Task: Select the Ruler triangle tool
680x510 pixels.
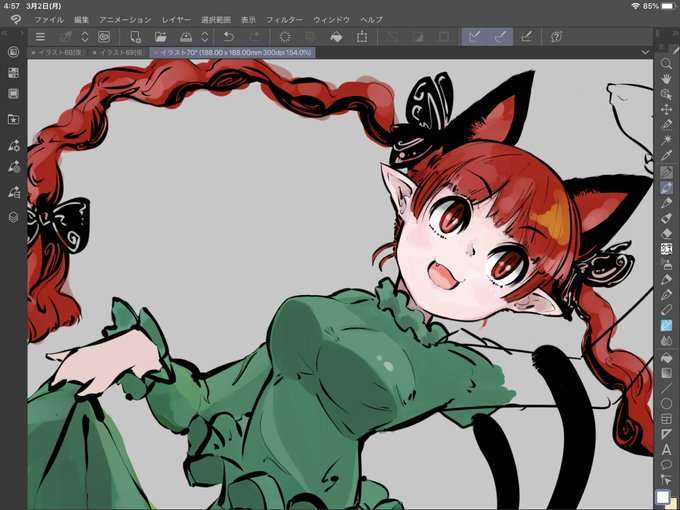Action: pos(666,434)
